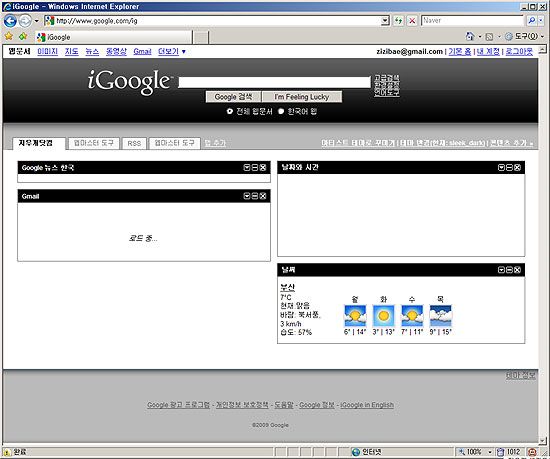This screenshot has width=550, height=459.
Task: Close the 날씨 weather gadget
Action: coord(517,270)
